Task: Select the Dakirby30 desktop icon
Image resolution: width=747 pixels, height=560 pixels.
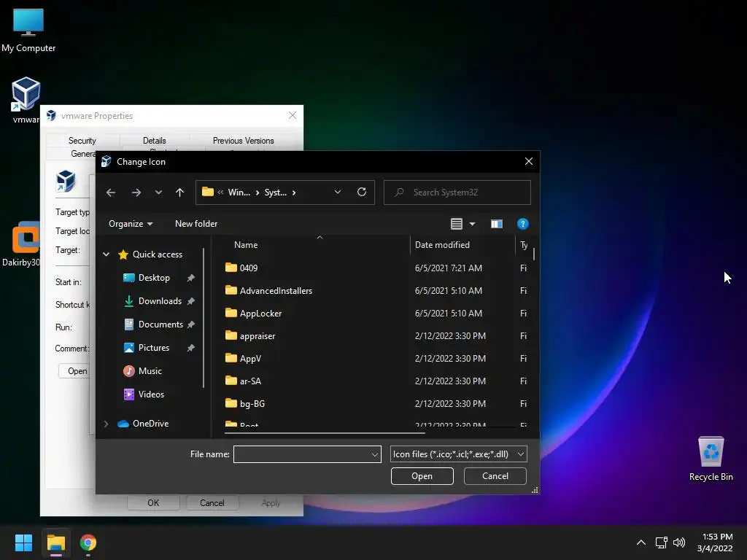Action: click(21, 244)
